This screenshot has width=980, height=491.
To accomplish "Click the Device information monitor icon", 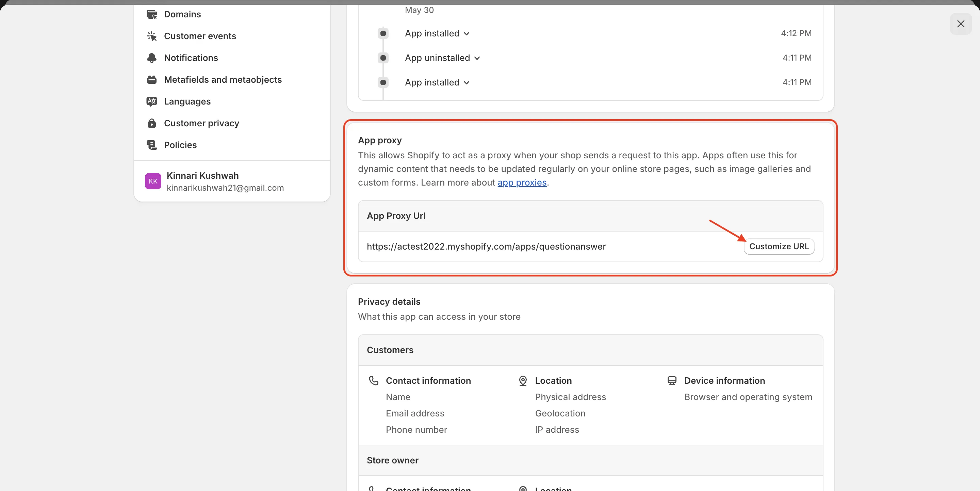I will coord(672,381).
